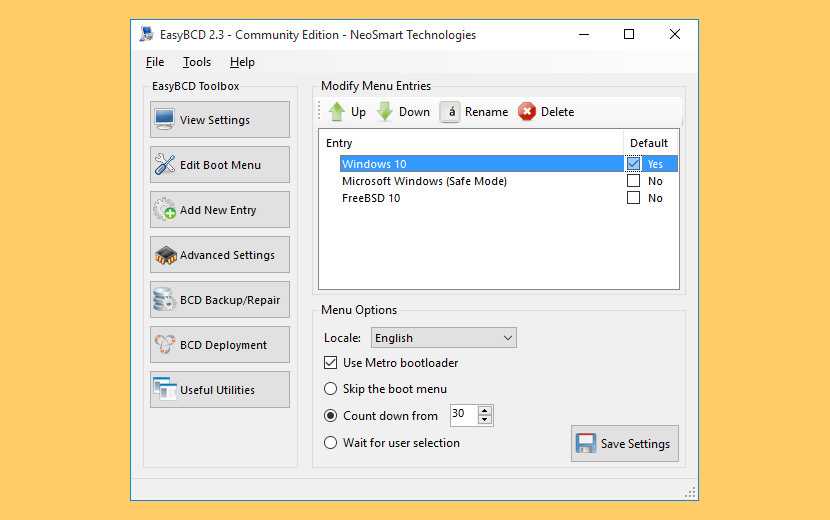This screenshot has height=520, width=830.
Task: Decrease the countdown seconds with down arrow
Action: pos(484,420)
